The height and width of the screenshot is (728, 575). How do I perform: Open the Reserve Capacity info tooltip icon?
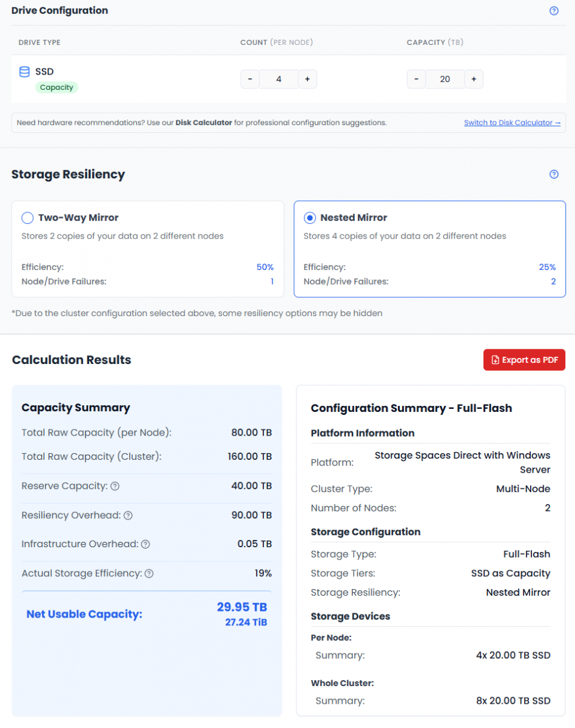(115, 486)
